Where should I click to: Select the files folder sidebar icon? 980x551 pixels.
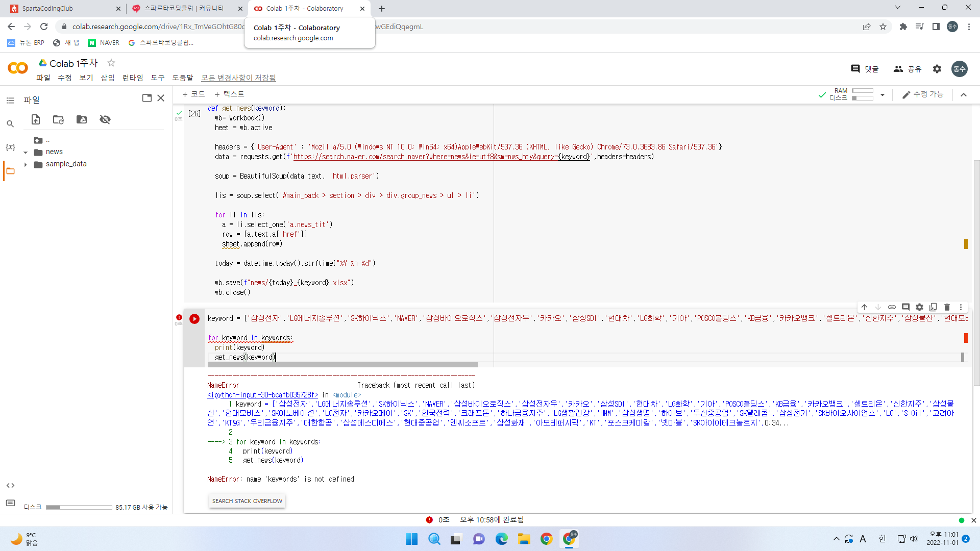click(x=10, y=171)
